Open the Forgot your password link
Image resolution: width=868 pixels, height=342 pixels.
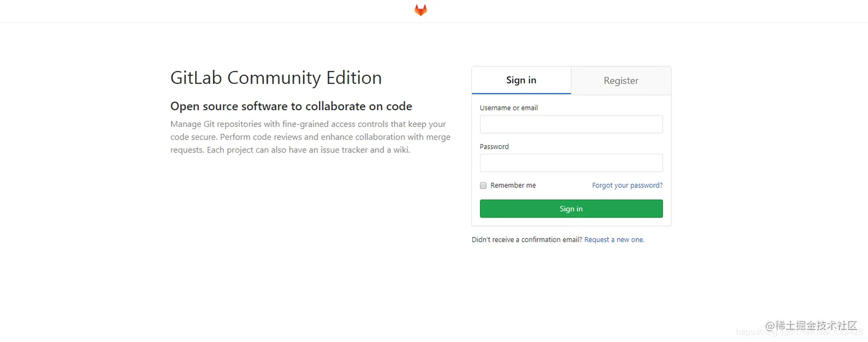[627, 185]
